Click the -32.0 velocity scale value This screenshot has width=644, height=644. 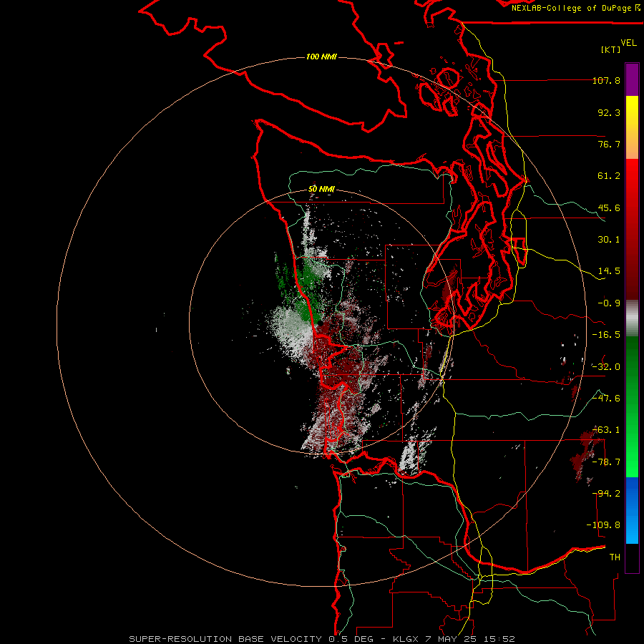coord(606,367)
